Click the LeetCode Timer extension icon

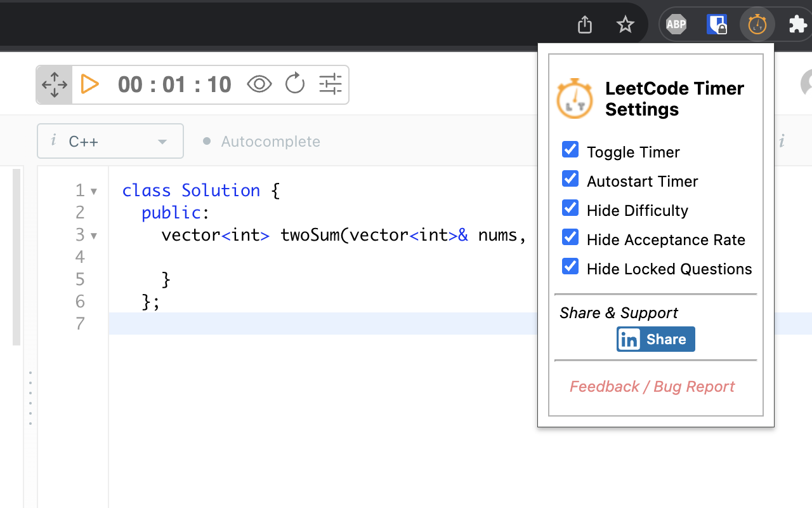click(x=757, y=25)
